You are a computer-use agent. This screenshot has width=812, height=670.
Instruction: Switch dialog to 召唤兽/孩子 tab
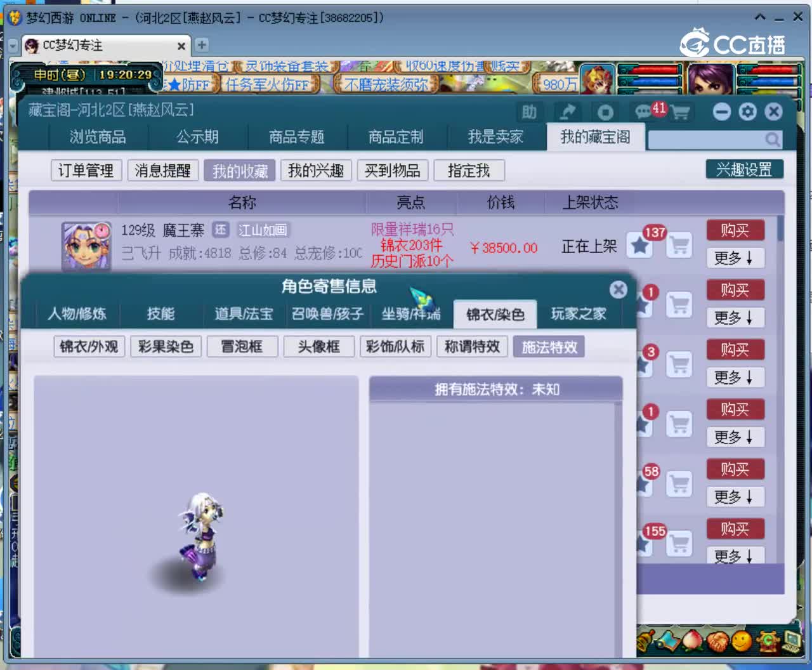coord(327,313)
